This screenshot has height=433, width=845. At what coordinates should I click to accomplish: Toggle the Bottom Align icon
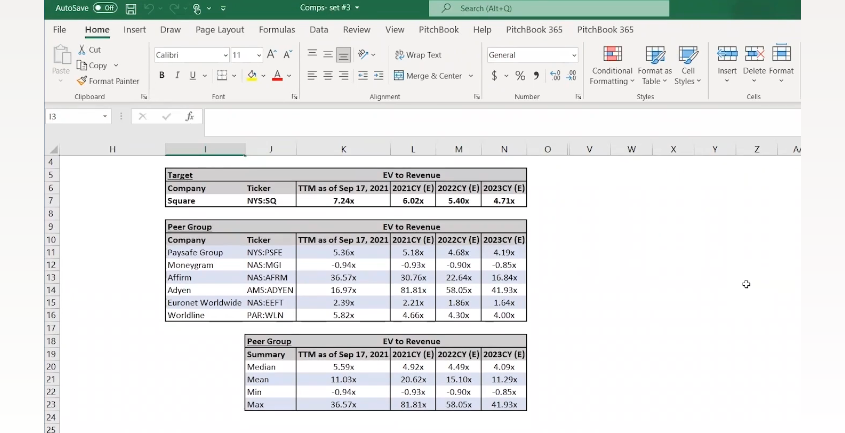click(343, 54)
